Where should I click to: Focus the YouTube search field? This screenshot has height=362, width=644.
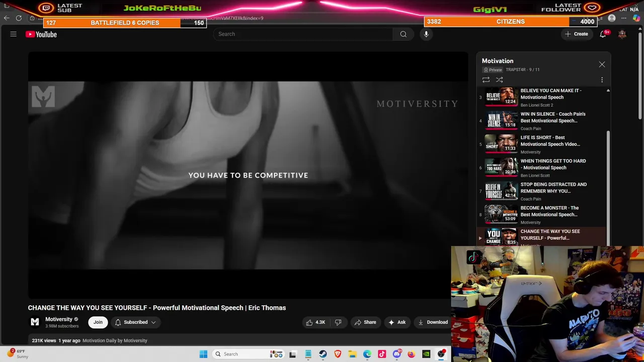tap(303, 34)
